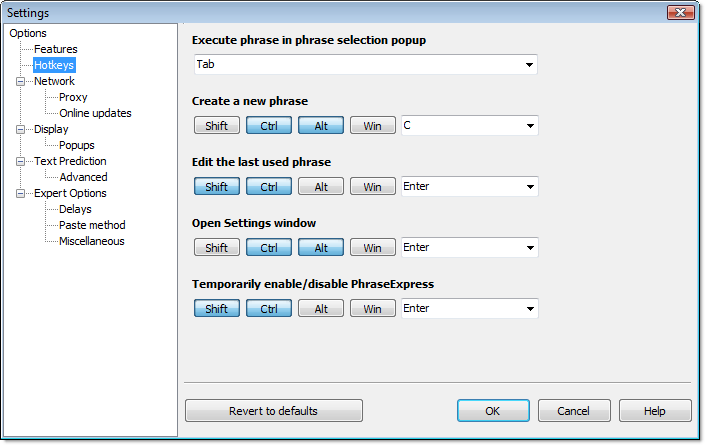Collapse the Network tree node
Image resolution: width=706 pixels, height=446 pixels.
20,81
